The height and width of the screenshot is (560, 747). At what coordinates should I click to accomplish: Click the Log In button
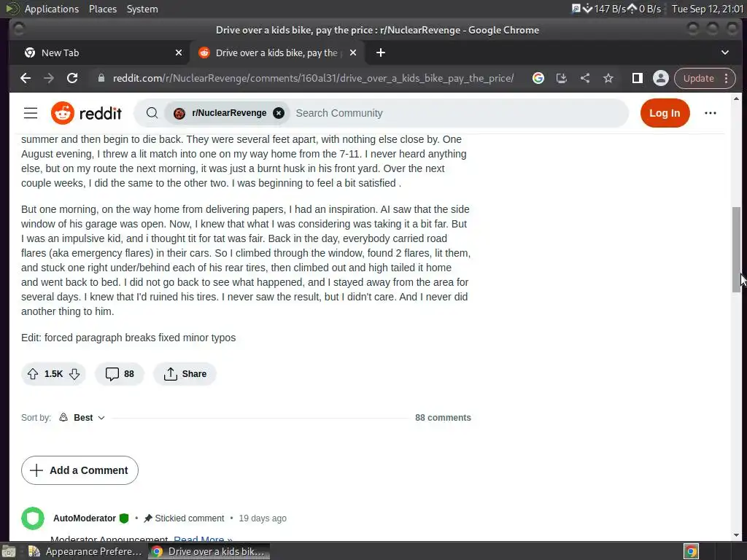click(x=665, y=113)
